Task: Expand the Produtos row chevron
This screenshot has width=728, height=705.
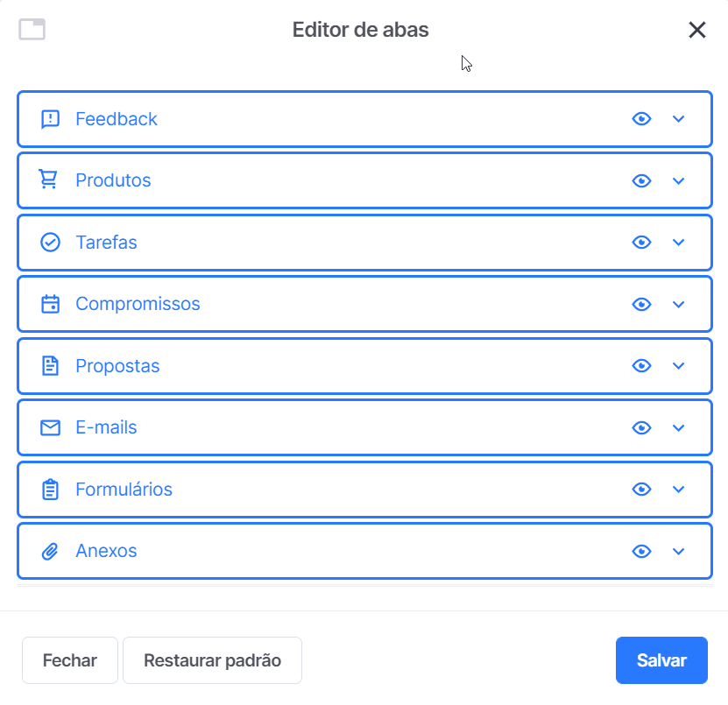Action: [678, 180]
